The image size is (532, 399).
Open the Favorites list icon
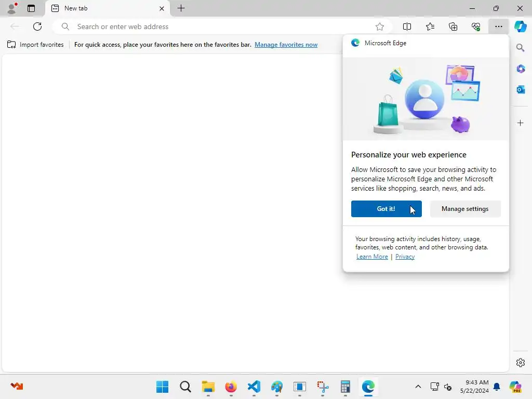pyautogui.click(x=430, y=26)
